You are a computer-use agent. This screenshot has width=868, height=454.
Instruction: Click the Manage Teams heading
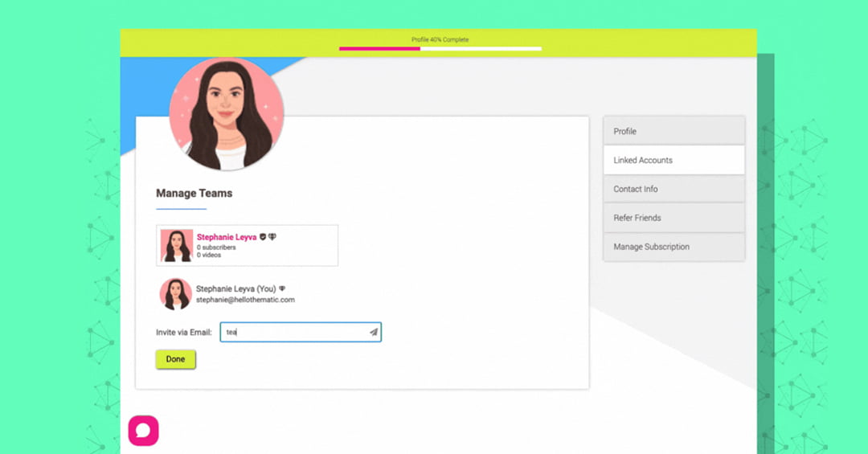click(194, 193)
